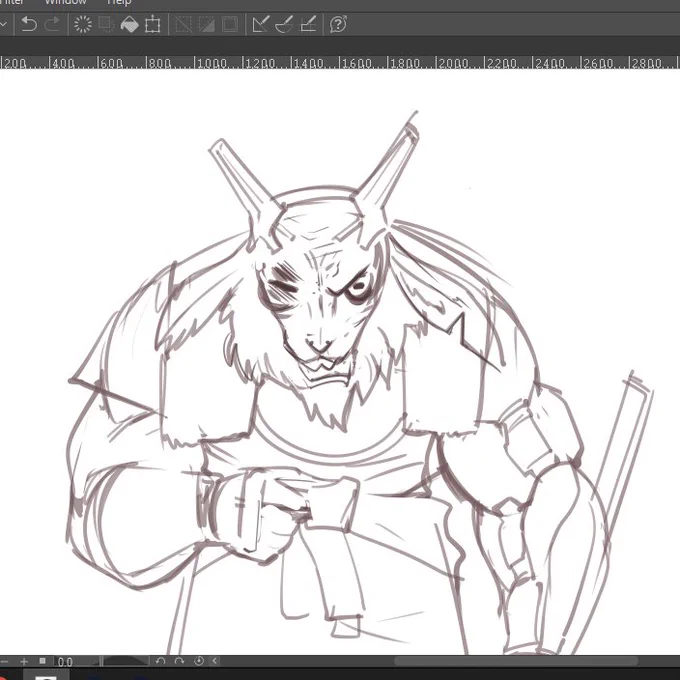
Task: Redo the undone action
Action: point(52,24)
